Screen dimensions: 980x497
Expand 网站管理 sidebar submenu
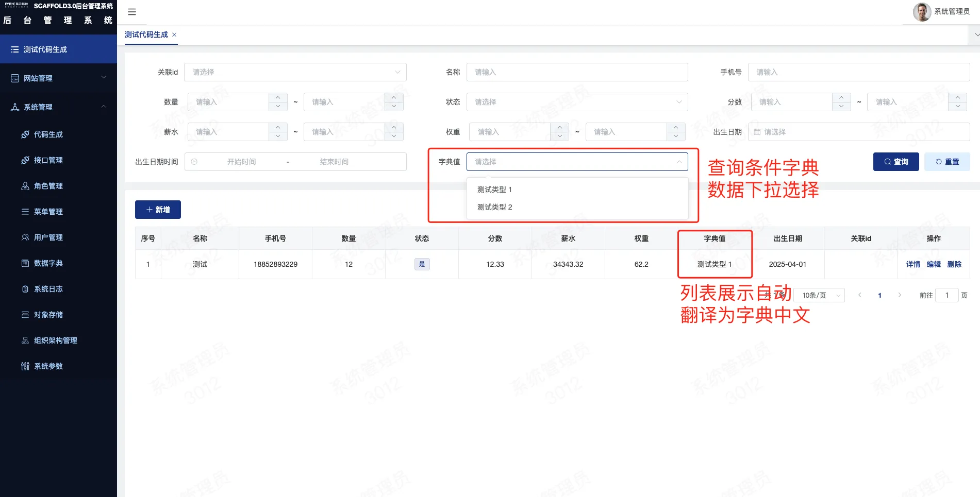pyautogui.click(x=58, y=78)
